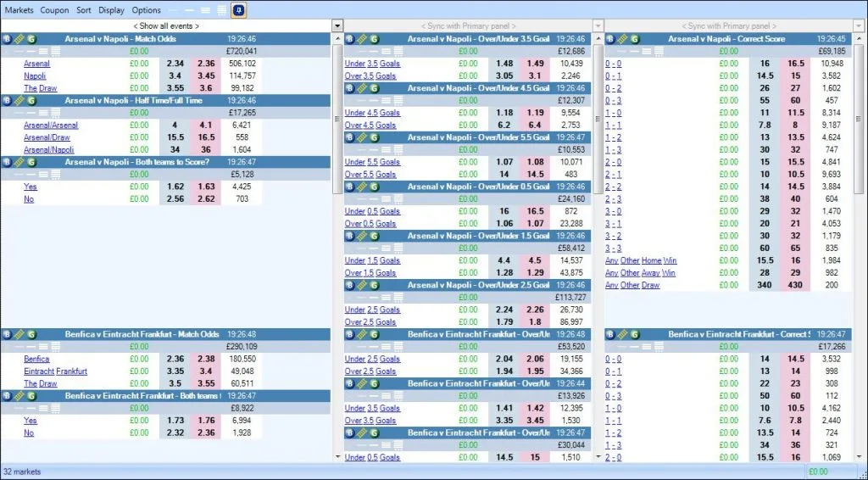
Task: Open ladder icon on Arsenal Both teams to Score header
Action: [x=19, y=162]
